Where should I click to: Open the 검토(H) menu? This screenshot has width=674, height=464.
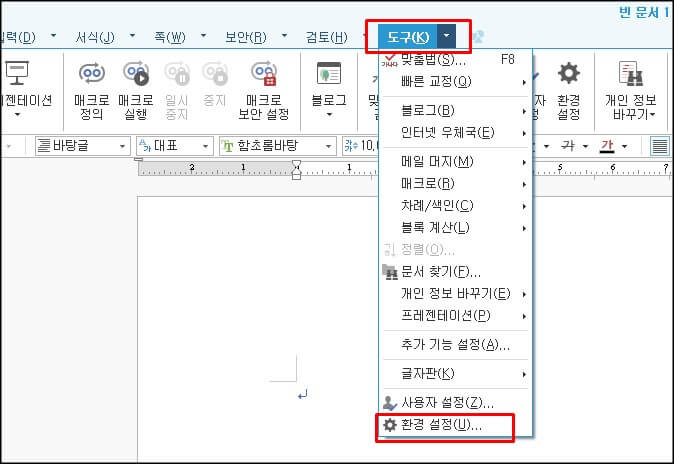(x=327, y=37)
